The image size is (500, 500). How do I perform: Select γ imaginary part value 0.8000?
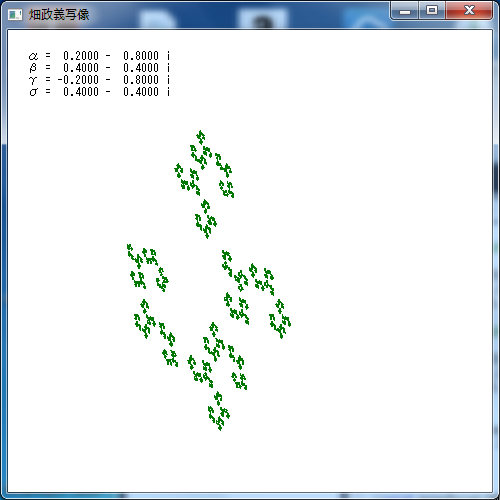(141, 80)
